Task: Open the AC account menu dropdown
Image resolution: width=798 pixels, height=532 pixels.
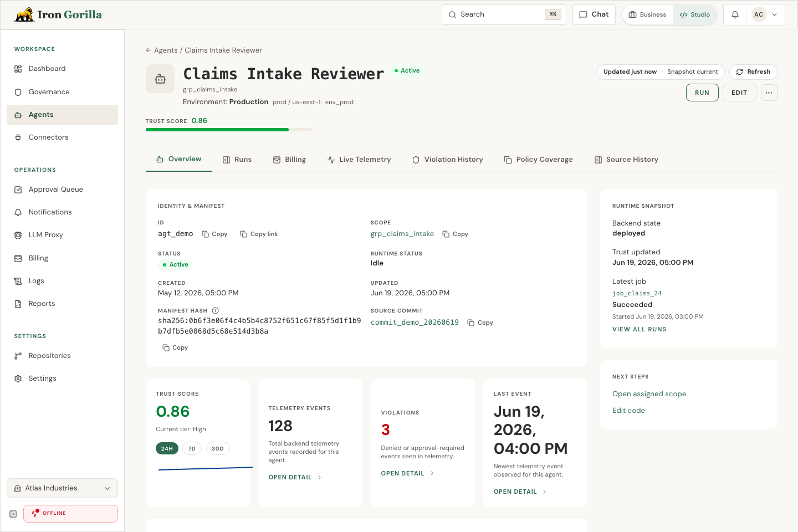Action: tap(765, 15)
